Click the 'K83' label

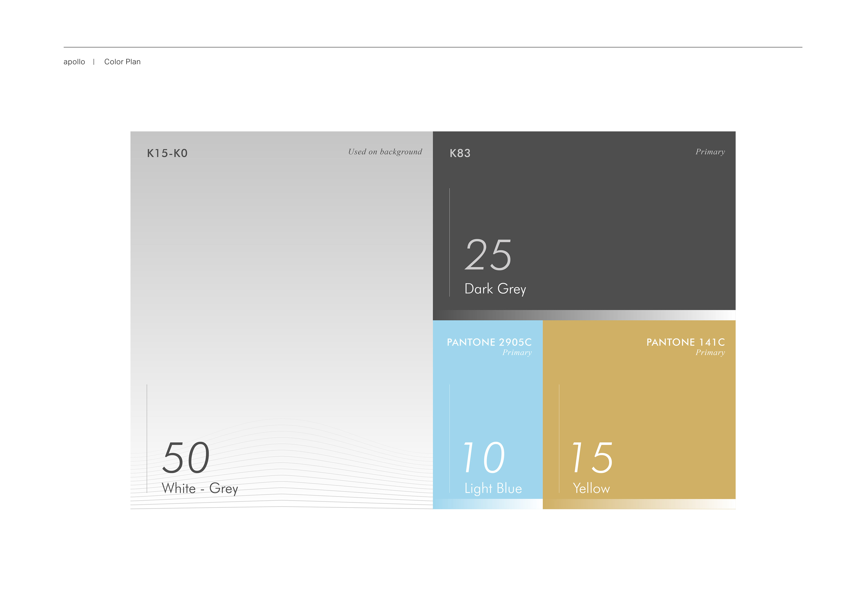tap(460, 153)
